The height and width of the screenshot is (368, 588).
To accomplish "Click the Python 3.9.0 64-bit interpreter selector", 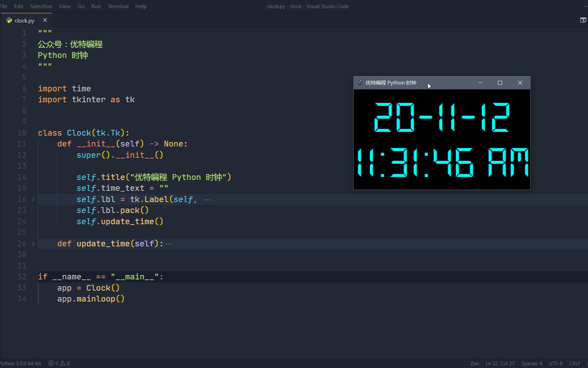I will (20, 363).
